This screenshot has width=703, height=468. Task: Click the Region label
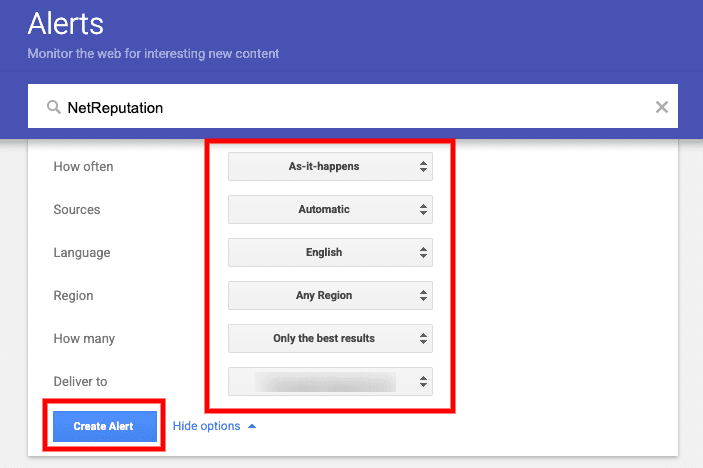(x=73, y=296)
